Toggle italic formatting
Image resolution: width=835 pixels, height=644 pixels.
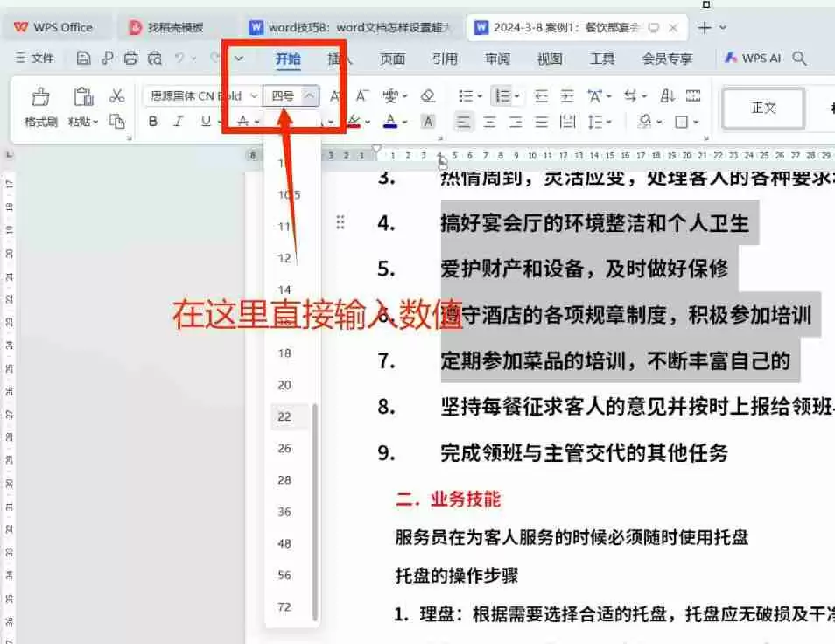(178, 121)
